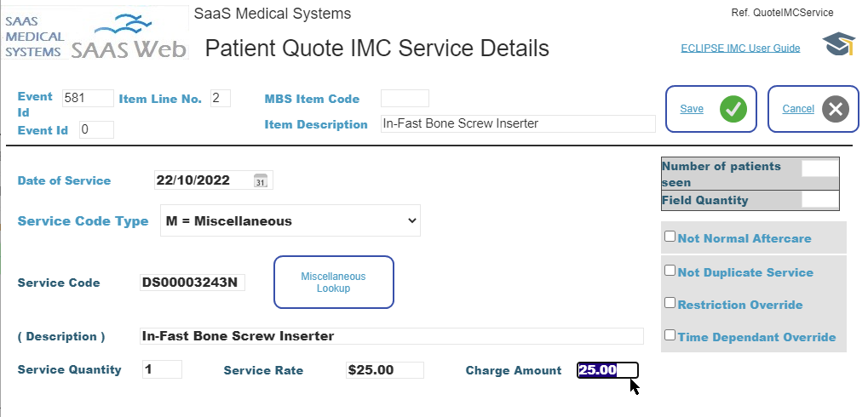Viewport: 868px width, 417px height.
Task: Focus the Service Quantity field
Action: point(162,369)
